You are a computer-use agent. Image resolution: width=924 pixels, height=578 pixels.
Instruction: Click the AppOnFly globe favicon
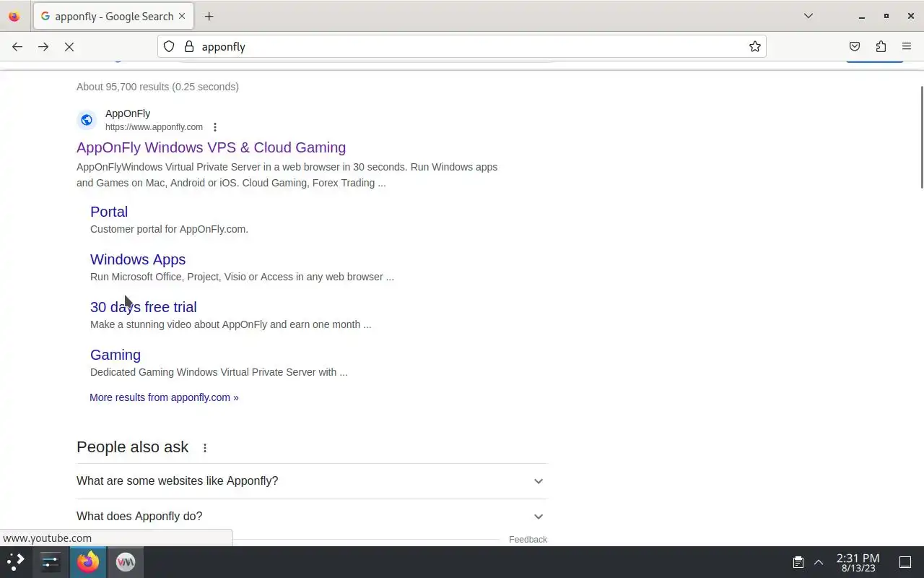point(87,120)
